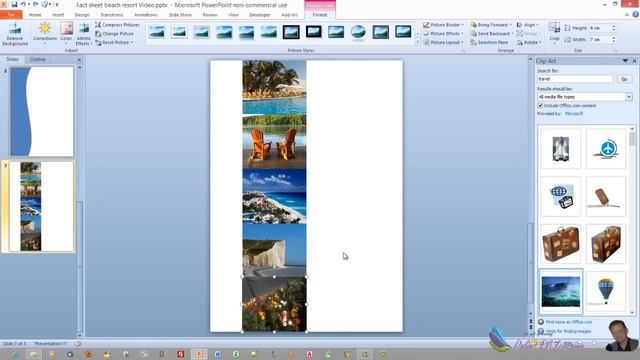640x360 pixels.
Task: Apply the last visible picture style
Action: (x=403, y=31)
